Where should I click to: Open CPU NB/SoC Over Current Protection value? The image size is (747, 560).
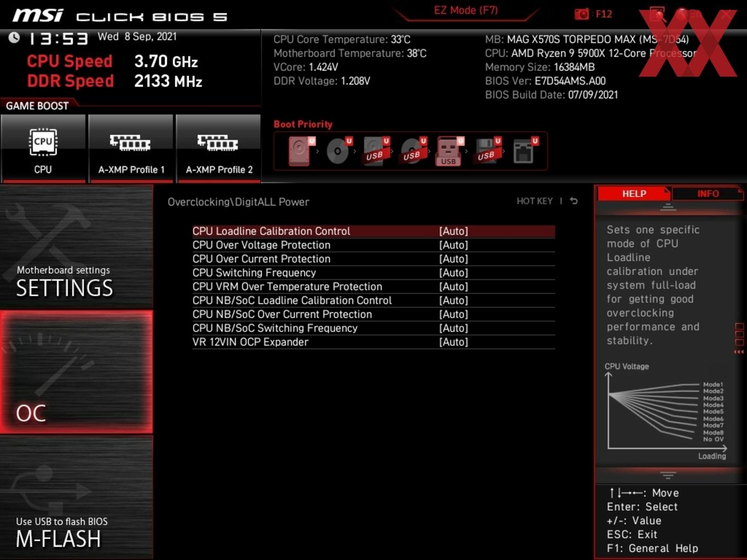click(454, 314)
